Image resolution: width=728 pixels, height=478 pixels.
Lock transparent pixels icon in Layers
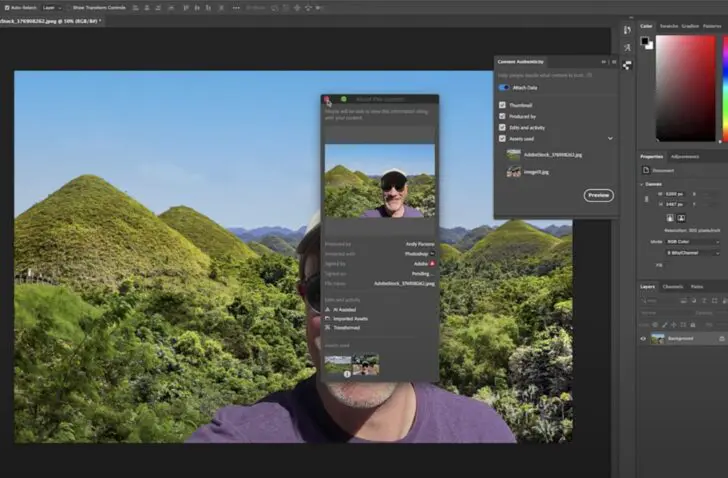point(655,325)
